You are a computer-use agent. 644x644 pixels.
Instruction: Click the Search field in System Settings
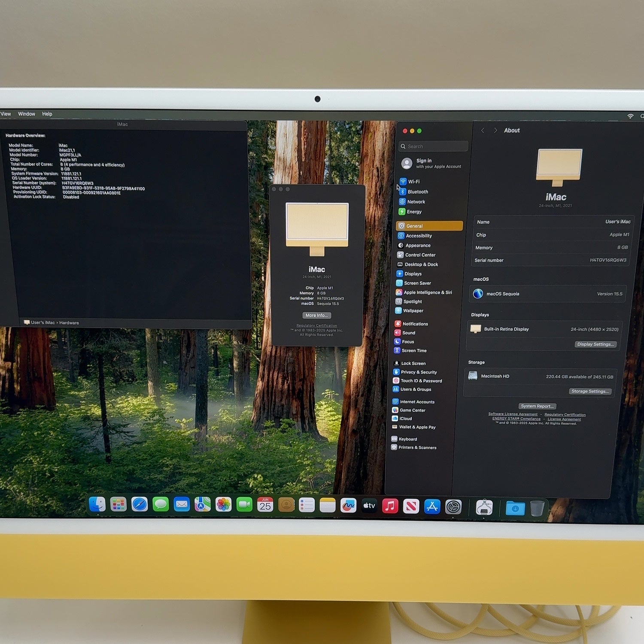433,146
